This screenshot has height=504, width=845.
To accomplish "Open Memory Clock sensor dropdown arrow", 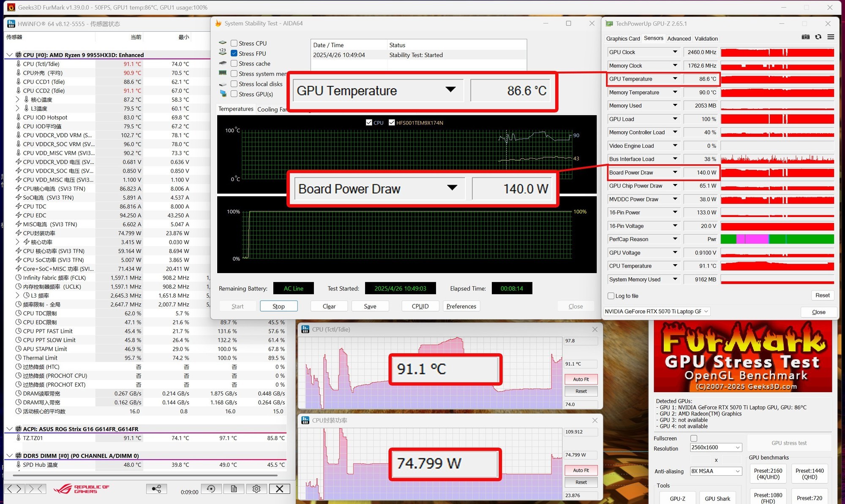I will click(675, 65).
